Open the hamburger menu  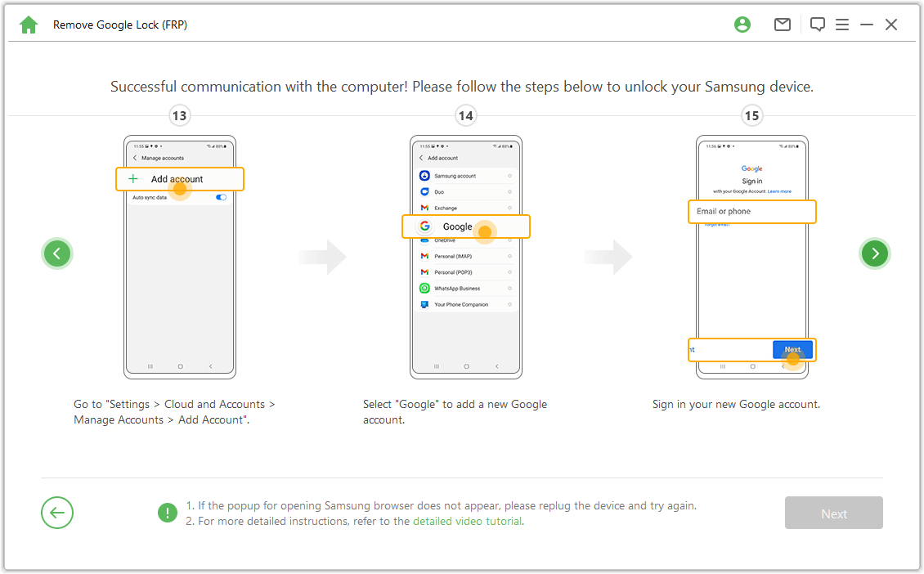coord(842,25)
